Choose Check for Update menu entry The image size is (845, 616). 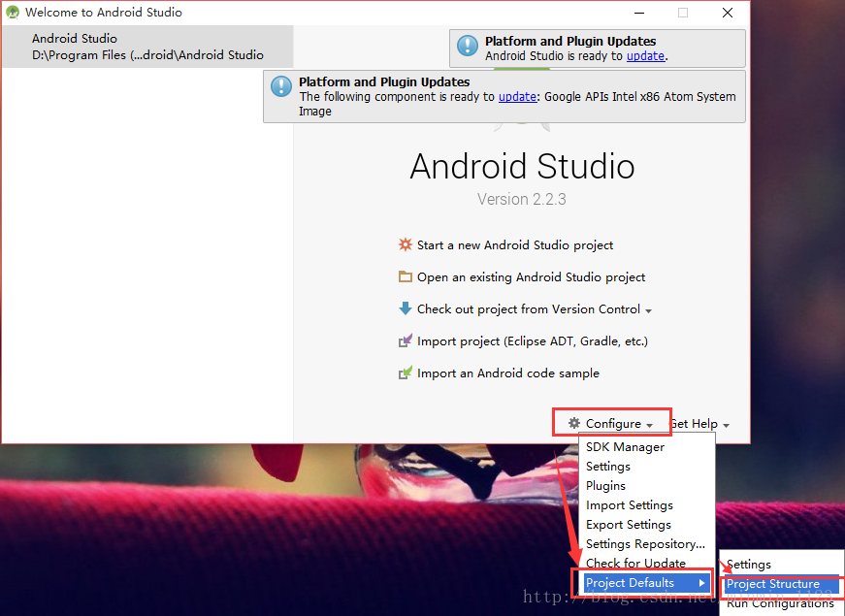tap(647, 563)
